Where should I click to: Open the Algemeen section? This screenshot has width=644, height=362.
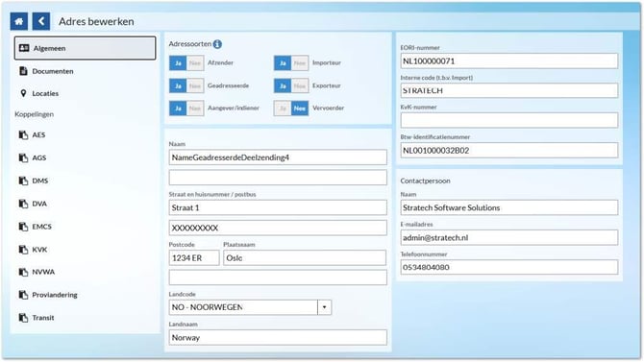click(85, 48)
